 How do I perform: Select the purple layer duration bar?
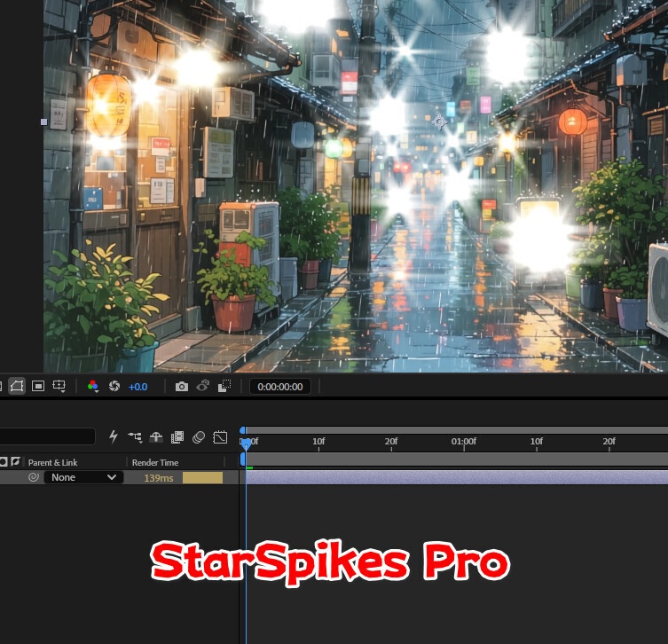(x=457, y=477)
